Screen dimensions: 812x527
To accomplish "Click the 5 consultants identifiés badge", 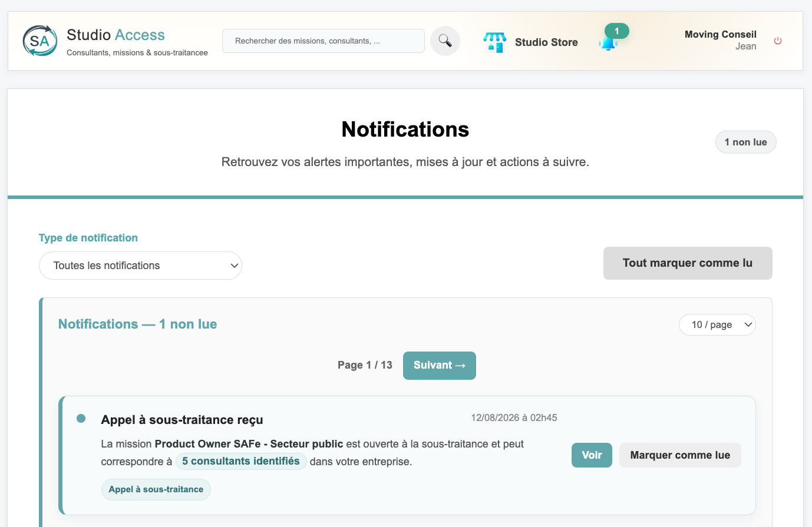I will point(241,461).
